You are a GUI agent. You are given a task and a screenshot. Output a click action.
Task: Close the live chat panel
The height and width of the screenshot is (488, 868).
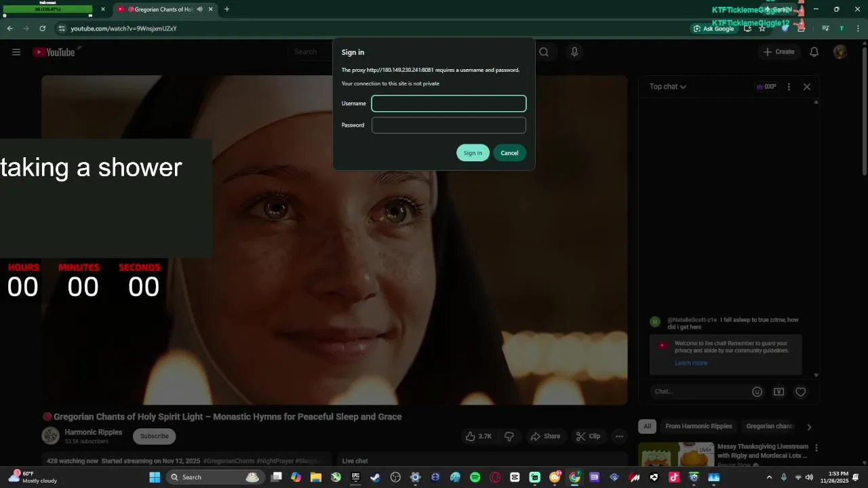click(807, 87)
